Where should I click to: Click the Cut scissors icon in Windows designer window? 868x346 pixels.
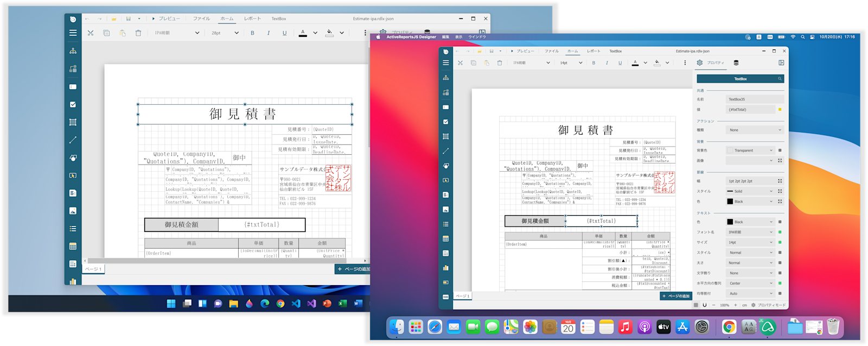pyautogui.click(x=91, y=33)
